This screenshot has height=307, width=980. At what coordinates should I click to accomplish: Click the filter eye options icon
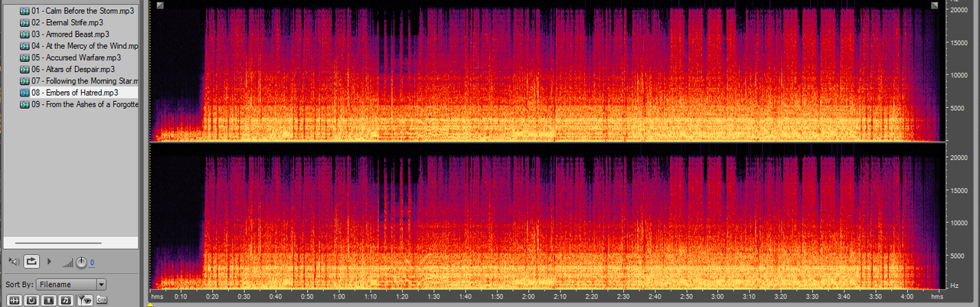pyautogui.click(x=84, y=299)
